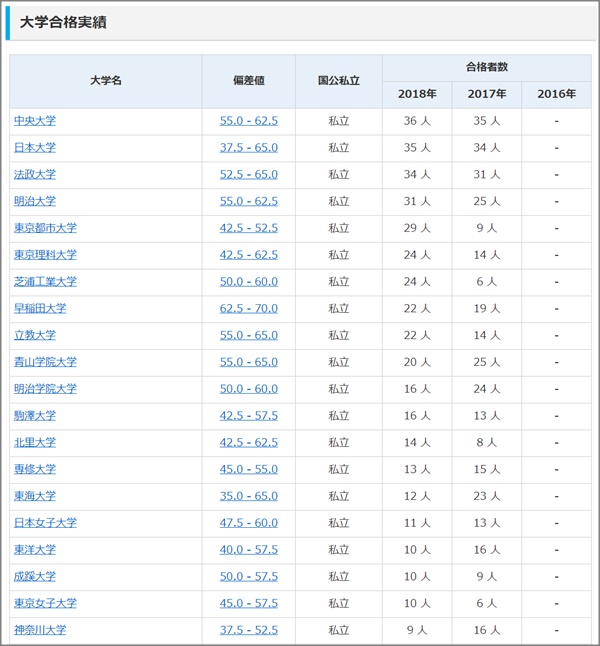The width and height of the screenshot is (600, 646).
Task: Click 偏差値 link in 中央大学 row
Action: 248,121
